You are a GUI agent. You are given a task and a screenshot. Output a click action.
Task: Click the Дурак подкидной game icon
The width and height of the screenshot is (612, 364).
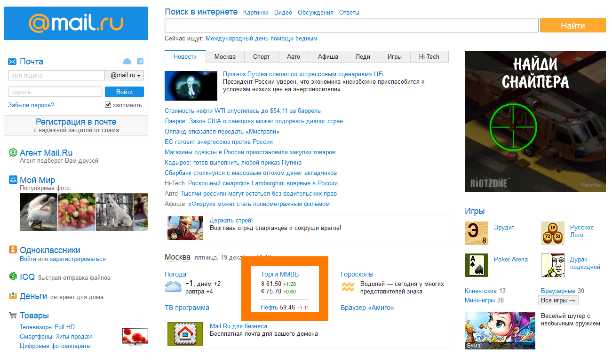tap(553, 265)
